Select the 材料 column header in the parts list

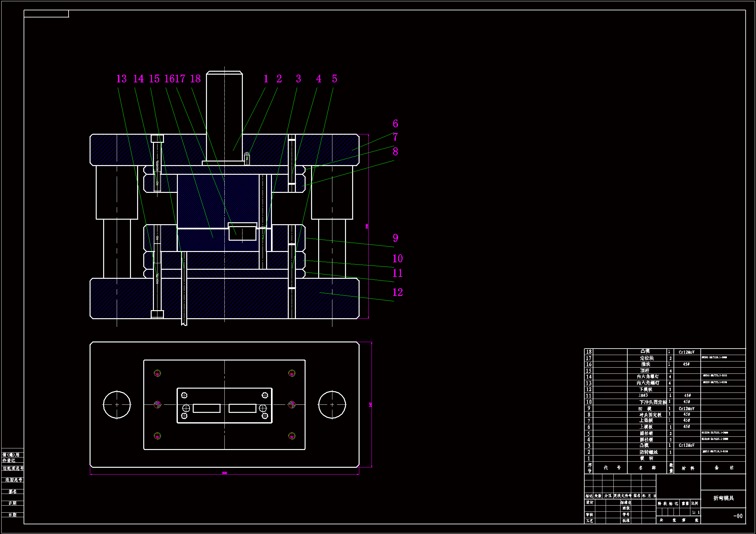tap(688, 468)
